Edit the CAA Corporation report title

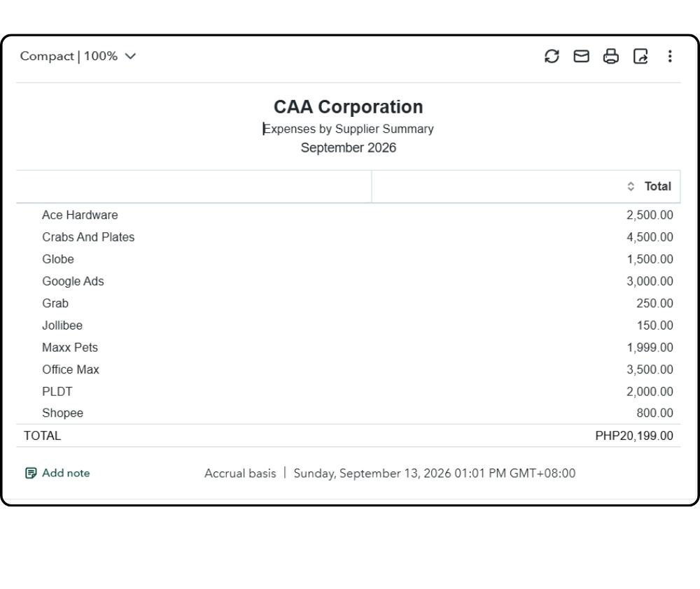[348, 107]
